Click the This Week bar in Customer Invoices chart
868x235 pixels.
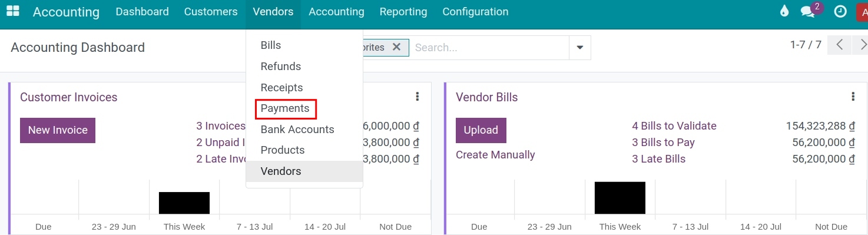[x=184, y=203]
